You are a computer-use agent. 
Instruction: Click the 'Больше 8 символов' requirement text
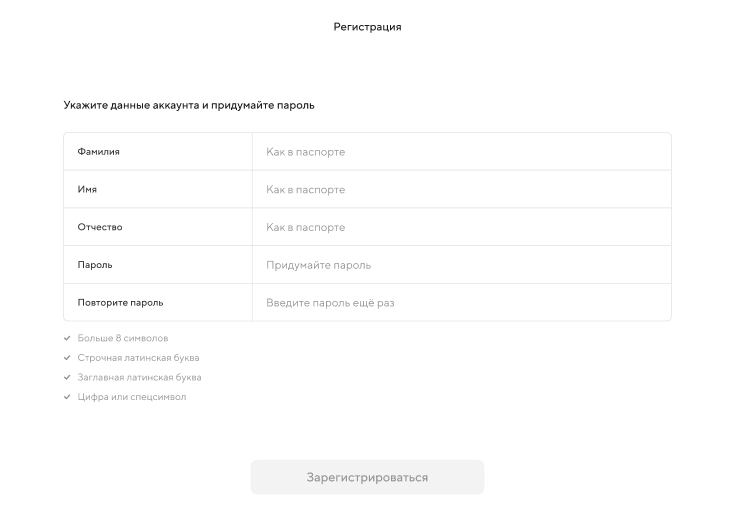(x=123, y=339)
